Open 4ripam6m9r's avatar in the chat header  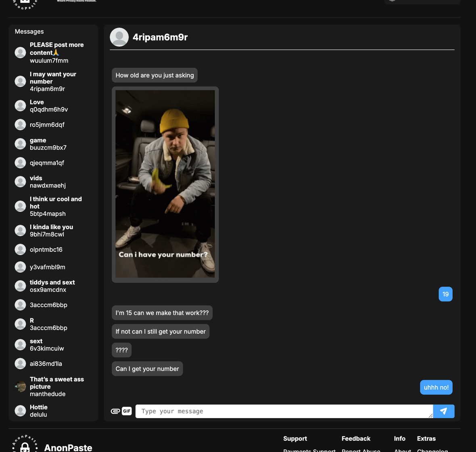[119, 37]
